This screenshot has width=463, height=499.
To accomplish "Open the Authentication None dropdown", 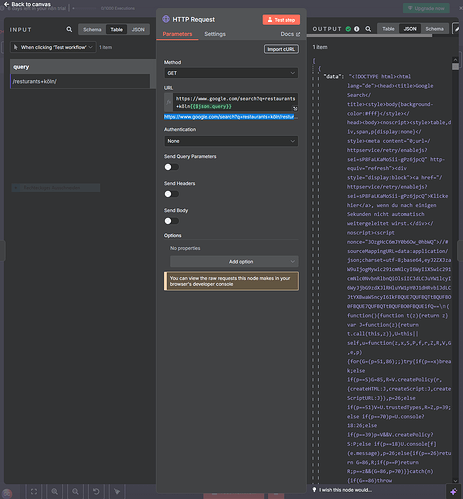I will 231,141.
